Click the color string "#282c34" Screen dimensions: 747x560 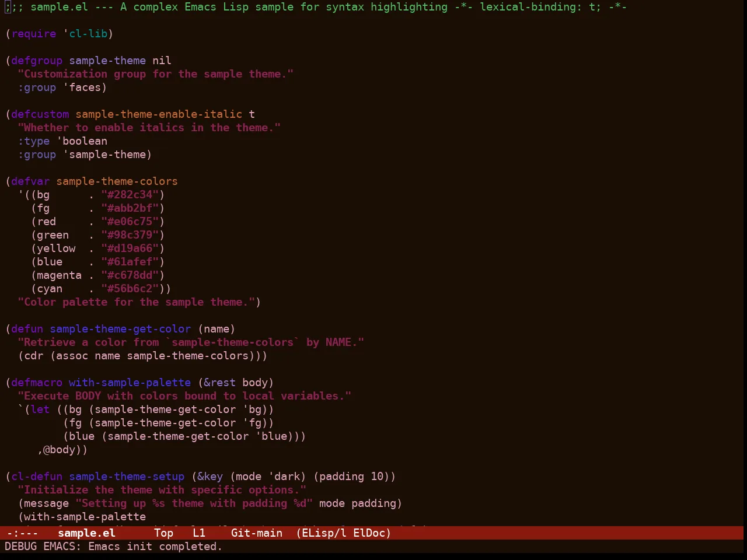(x=130, y=195)
